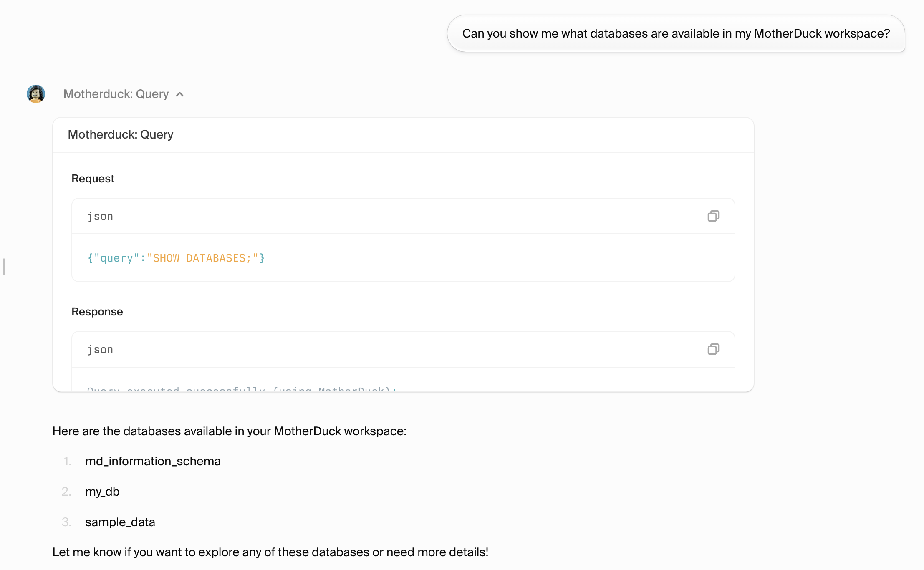The image size is (924, 570).
Task: Click json label in Response block
Action: [x=100, y=350]
